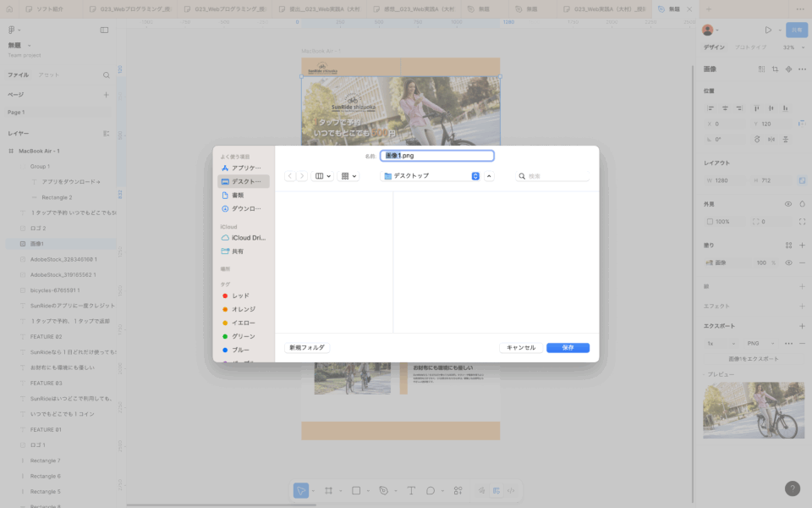Select the Text tool in Figma toolbar
The image size is (812, 508).
click(411, 490)
